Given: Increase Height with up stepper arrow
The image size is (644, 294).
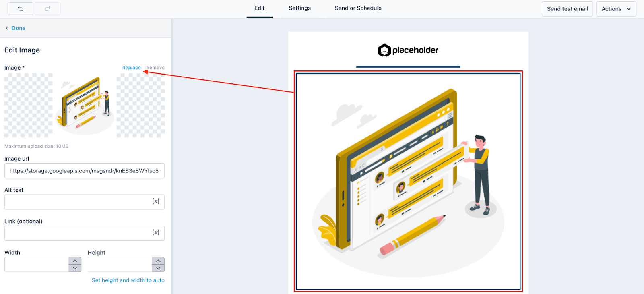Looking at the screenshot, I should coord(158,261).
